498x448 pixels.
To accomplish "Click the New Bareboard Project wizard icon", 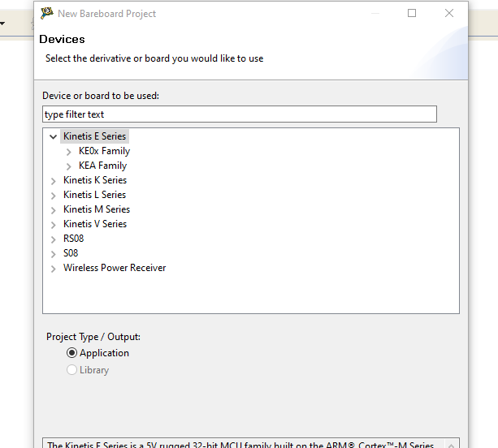I will pos(47,13).
